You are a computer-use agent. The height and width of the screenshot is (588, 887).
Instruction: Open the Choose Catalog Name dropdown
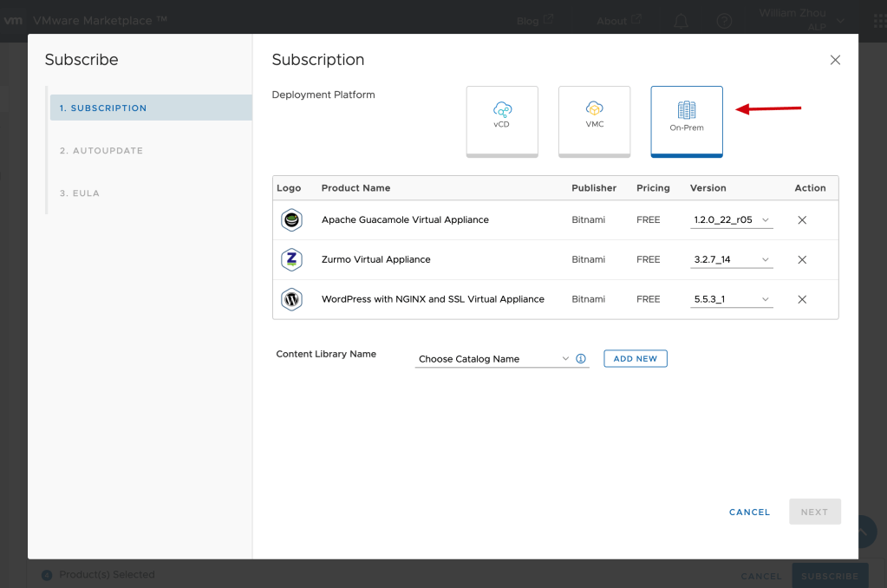point(493,359)
